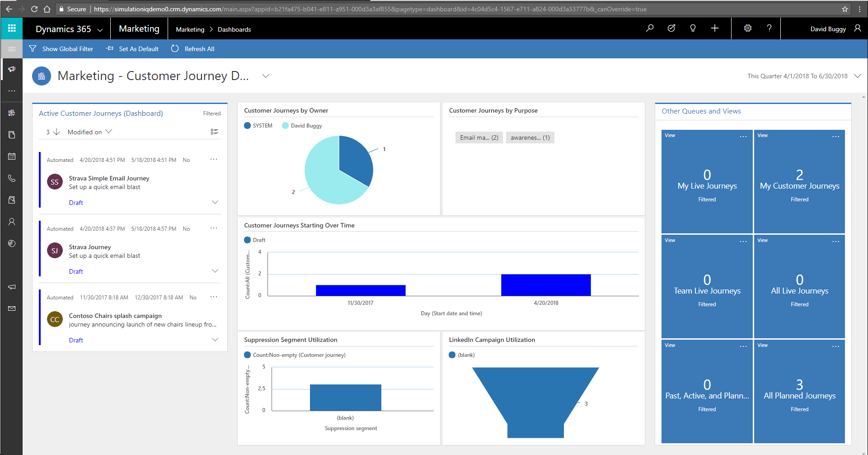Open more options on My Live Journeys tile
Viewport: 868px width, 455px height.
(x=743, y=136)
